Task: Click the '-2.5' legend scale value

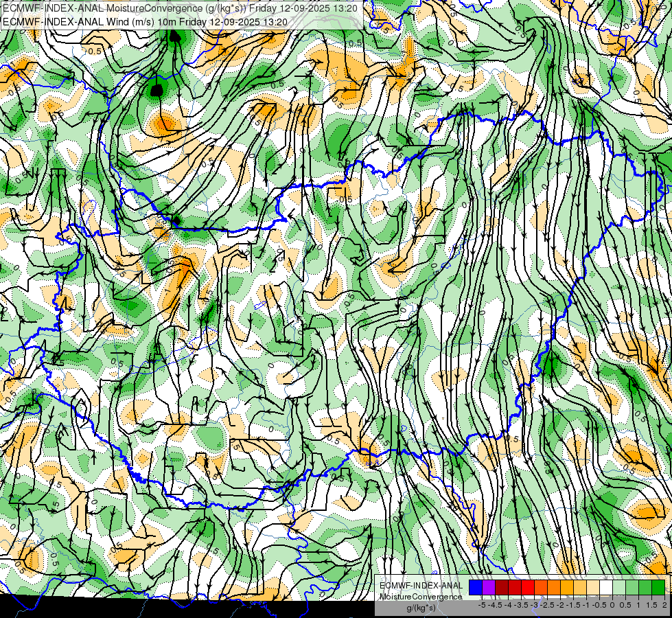Action: click(547, 605)
